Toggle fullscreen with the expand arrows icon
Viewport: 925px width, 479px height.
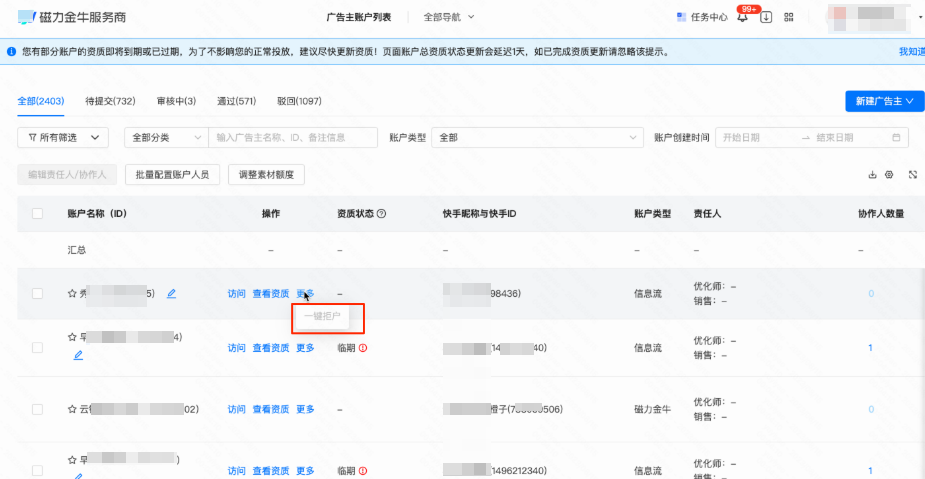click(913, 175)
